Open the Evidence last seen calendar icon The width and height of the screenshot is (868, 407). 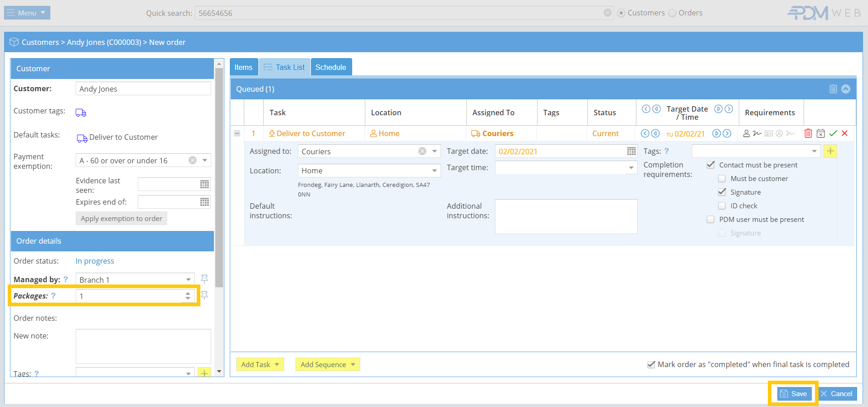(x=204, y=184)
